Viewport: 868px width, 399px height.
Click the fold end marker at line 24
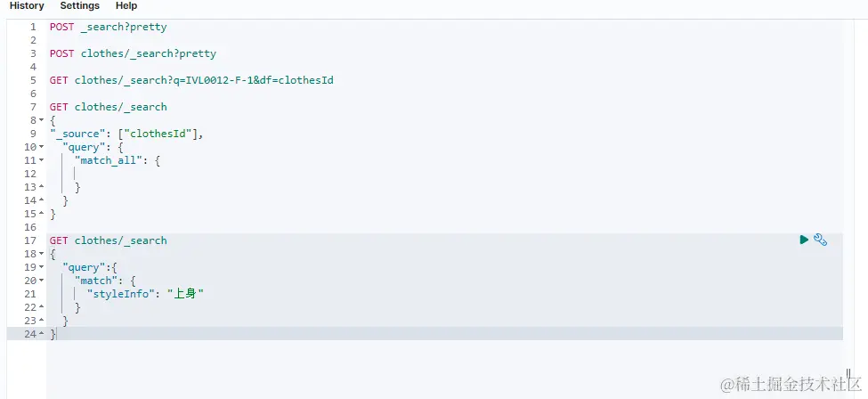click(x=42, y=334)
